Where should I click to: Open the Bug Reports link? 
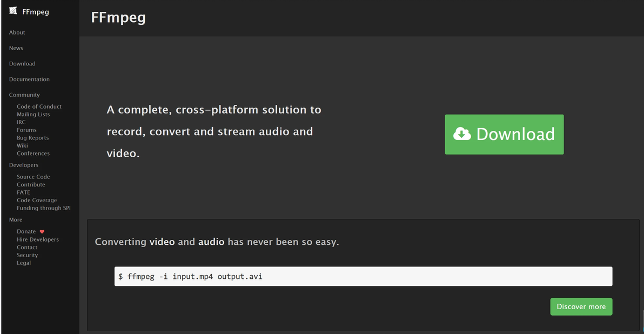point(32,138)
